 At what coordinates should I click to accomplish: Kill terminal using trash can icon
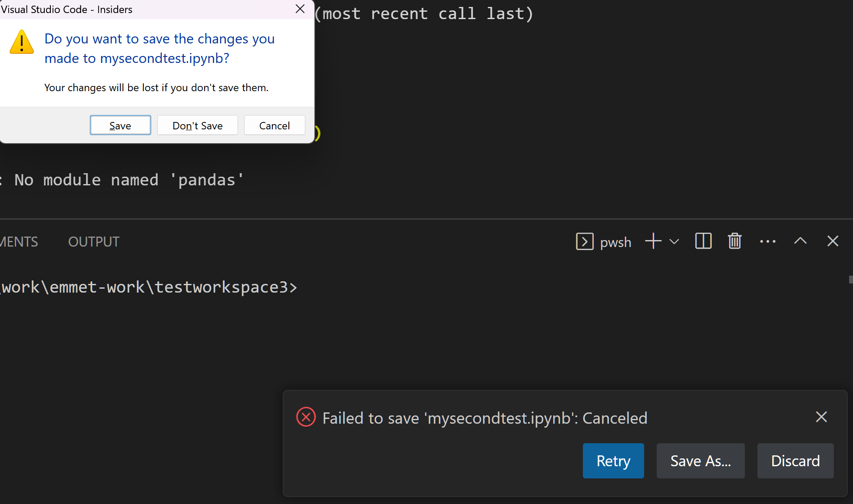coord(734,241)
